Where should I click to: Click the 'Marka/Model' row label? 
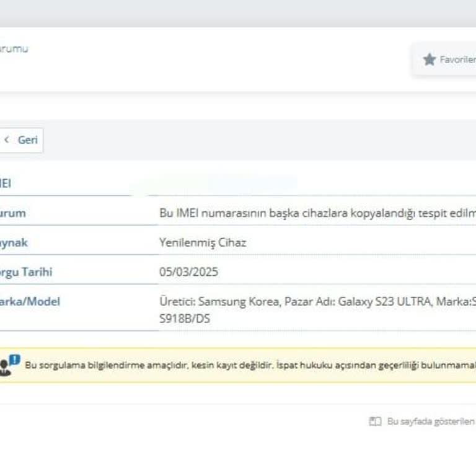30,301
